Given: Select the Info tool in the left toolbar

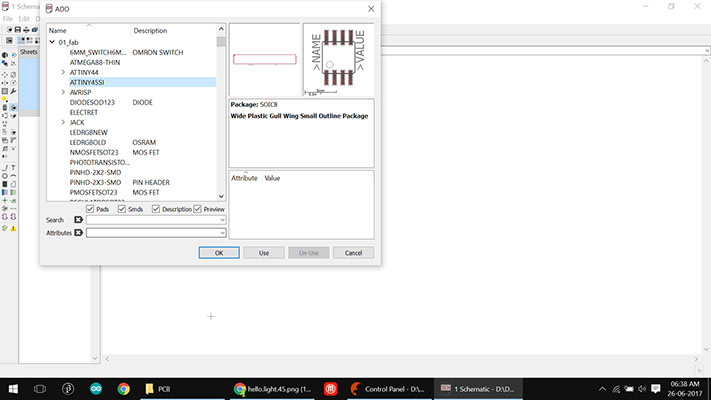Looking at the screenshot, I should coord(5,55).
